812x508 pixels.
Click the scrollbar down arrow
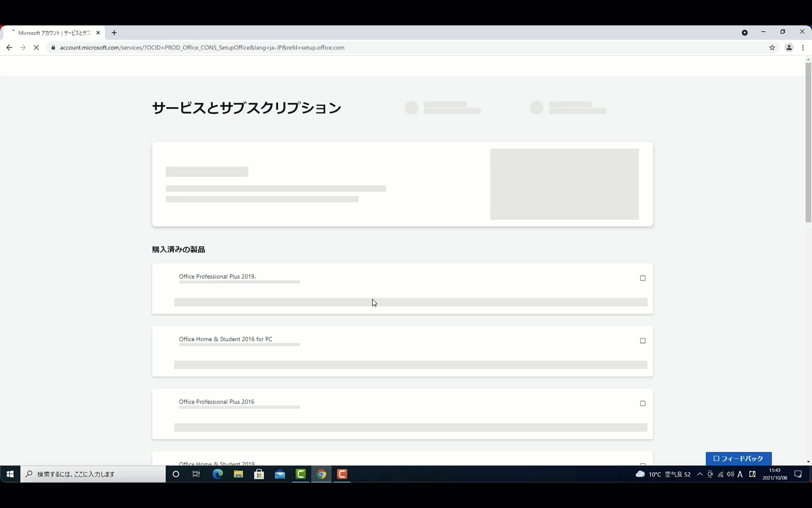[x=808, y=462]
